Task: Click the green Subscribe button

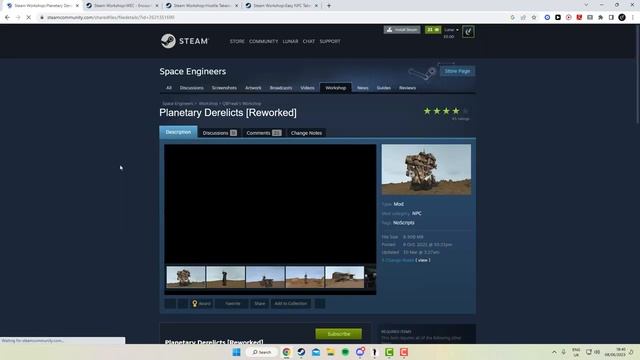Action: 338,334
